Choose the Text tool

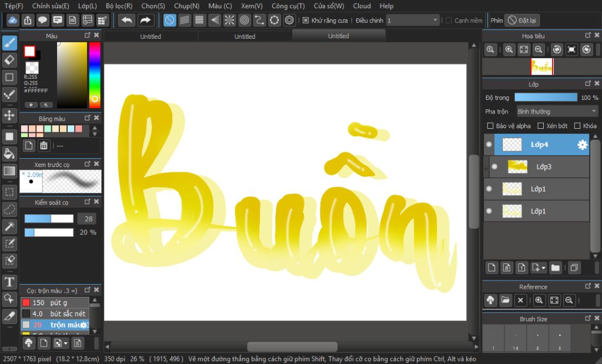(9, 282)
